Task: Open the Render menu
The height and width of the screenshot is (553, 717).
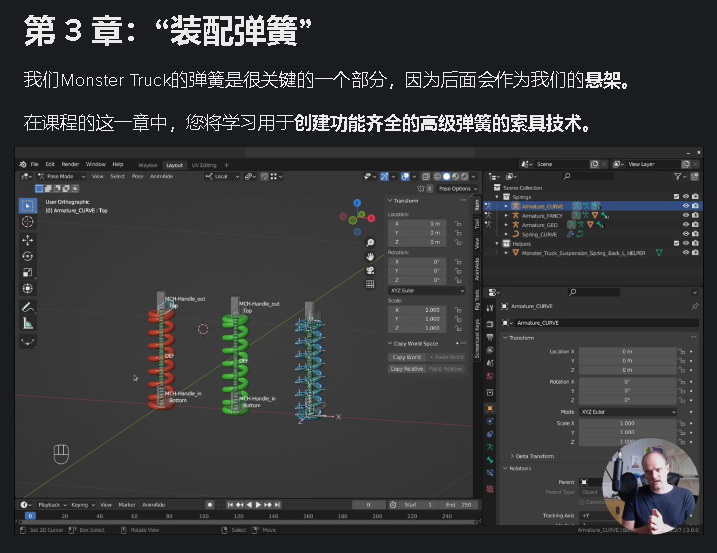Action: pyautogui.click(x=70, y=164)
